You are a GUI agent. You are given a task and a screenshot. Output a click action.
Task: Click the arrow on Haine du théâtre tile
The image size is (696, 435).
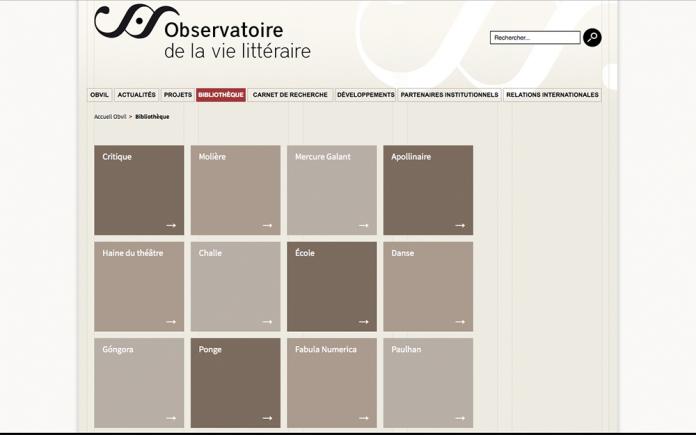click(171, 322)
